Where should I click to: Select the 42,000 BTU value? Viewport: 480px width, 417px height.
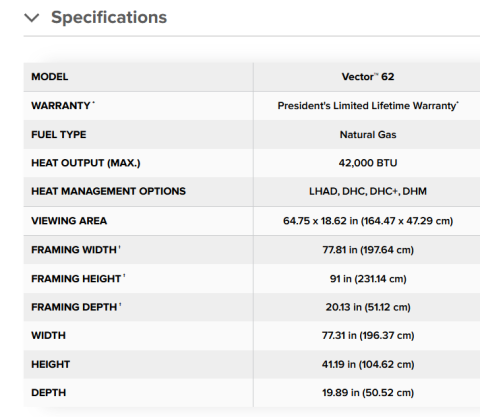click(368, 163)
